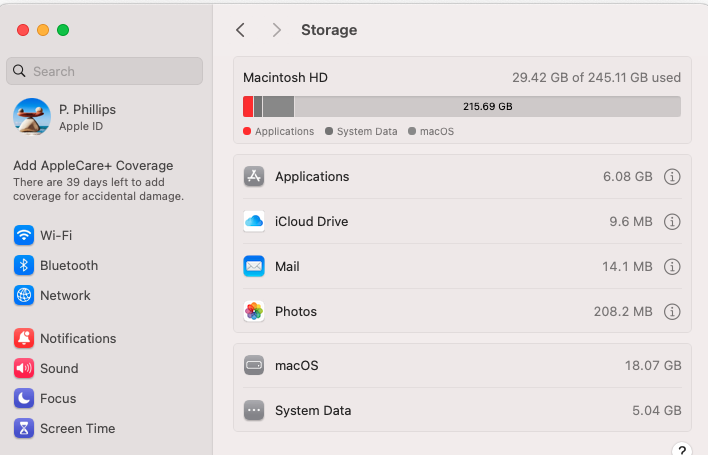Click the Search field

105,71
